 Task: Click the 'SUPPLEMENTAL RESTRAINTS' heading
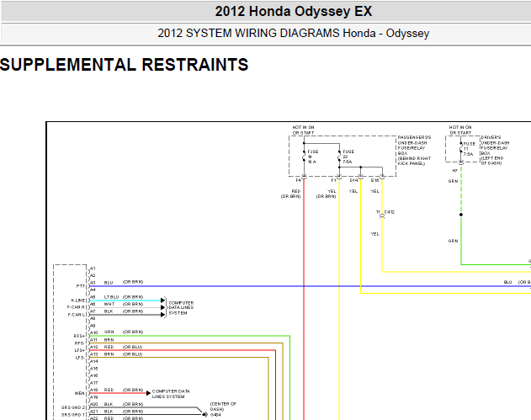tap(124, 65)
